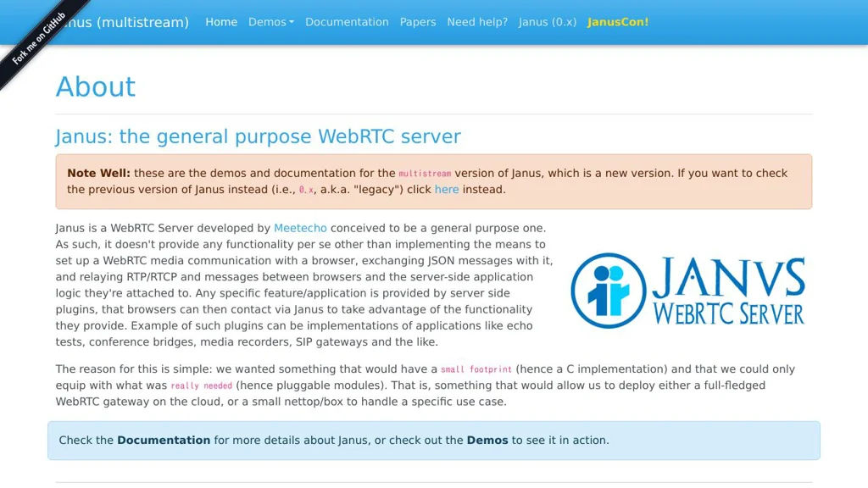Go to the Home nav item
Image resolution: width=868 pixels, height=488 pixels.
pos(221,22)
